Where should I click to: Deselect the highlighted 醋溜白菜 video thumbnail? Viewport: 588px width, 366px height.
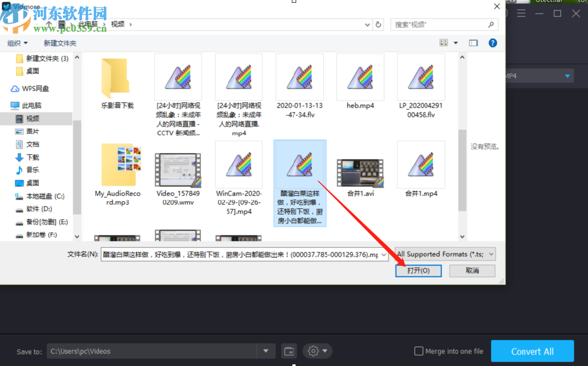tap(299, 164)
